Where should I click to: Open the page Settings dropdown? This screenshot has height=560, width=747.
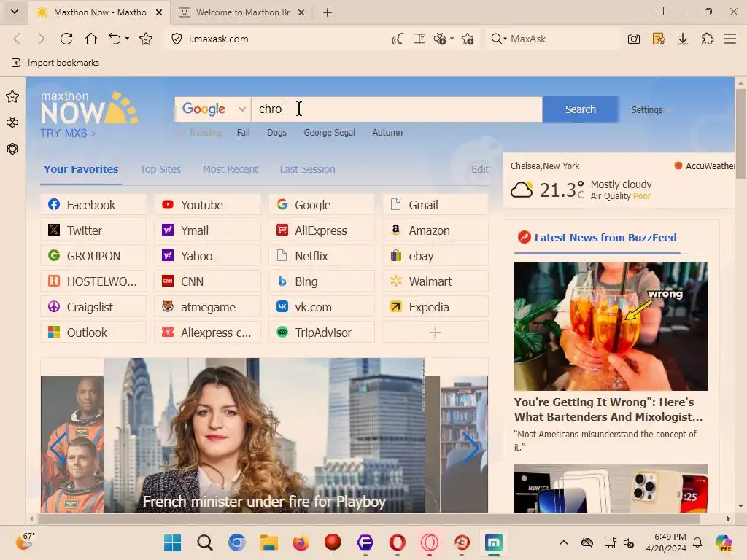[x=651, y=110]
